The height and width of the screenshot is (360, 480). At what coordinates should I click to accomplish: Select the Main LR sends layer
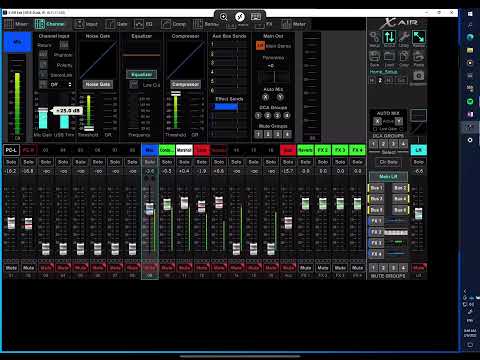pyautogui.click(x=388, y=176)
